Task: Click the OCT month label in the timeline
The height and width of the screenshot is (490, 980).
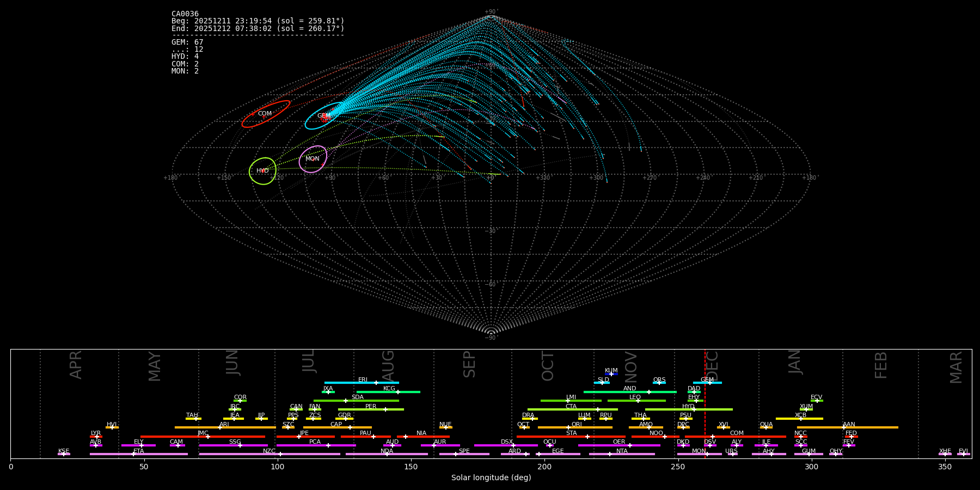Action: (x=548, y=366)
